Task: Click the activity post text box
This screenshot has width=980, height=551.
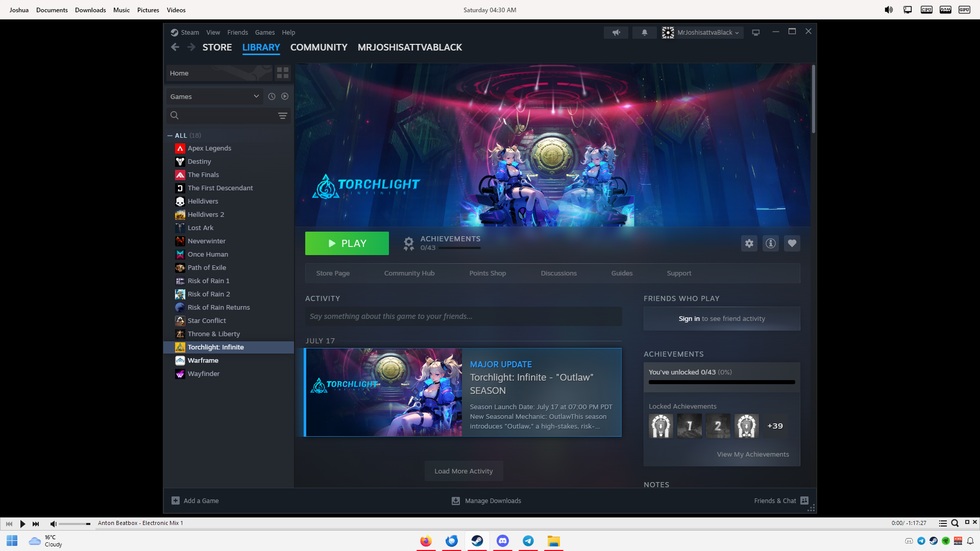Action: (463, 316)
